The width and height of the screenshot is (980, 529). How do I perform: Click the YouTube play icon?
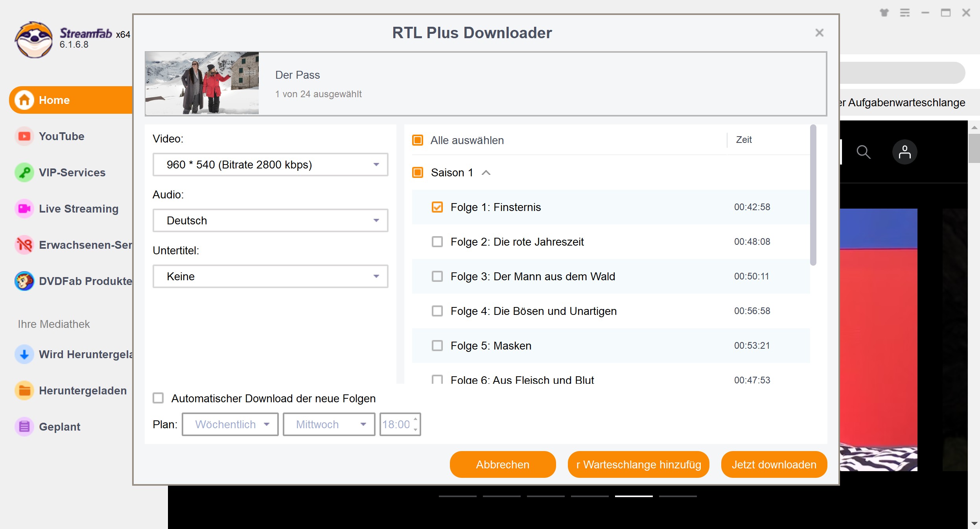tap(24, 136)
